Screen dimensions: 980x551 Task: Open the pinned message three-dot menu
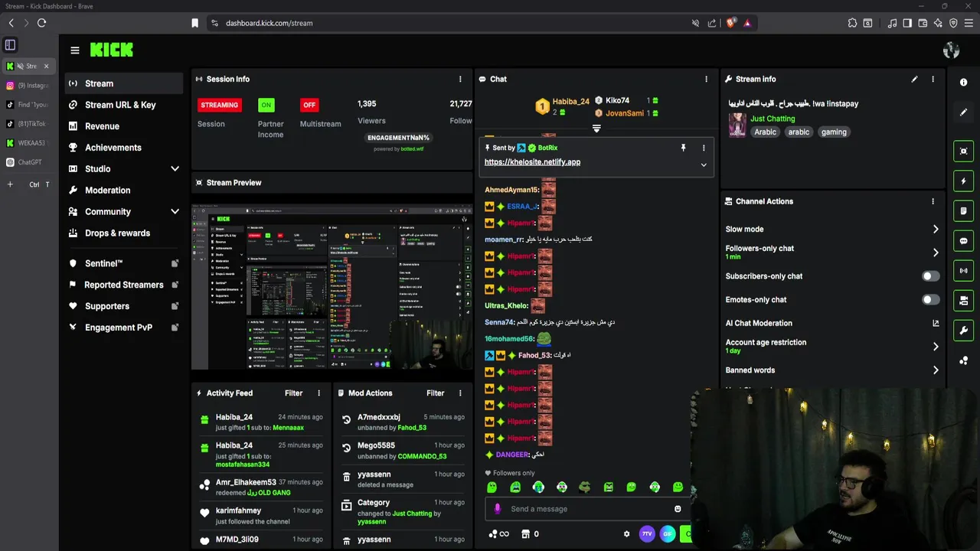(704, 148)
